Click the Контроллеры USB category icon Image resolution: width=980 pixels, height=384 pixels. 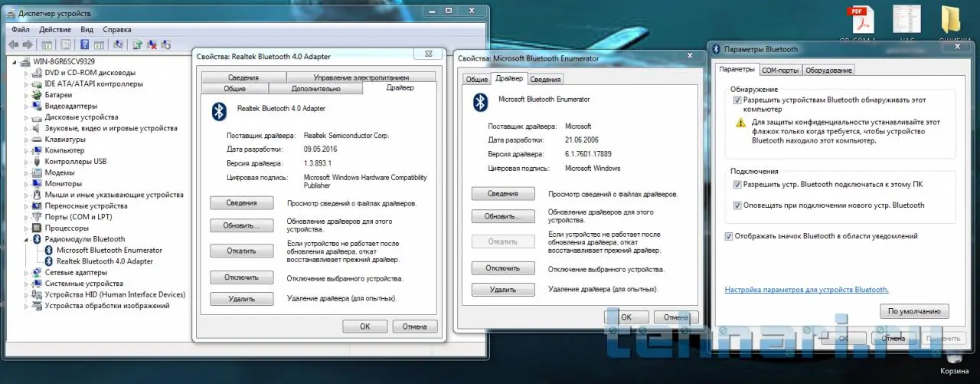click(38, 162)
